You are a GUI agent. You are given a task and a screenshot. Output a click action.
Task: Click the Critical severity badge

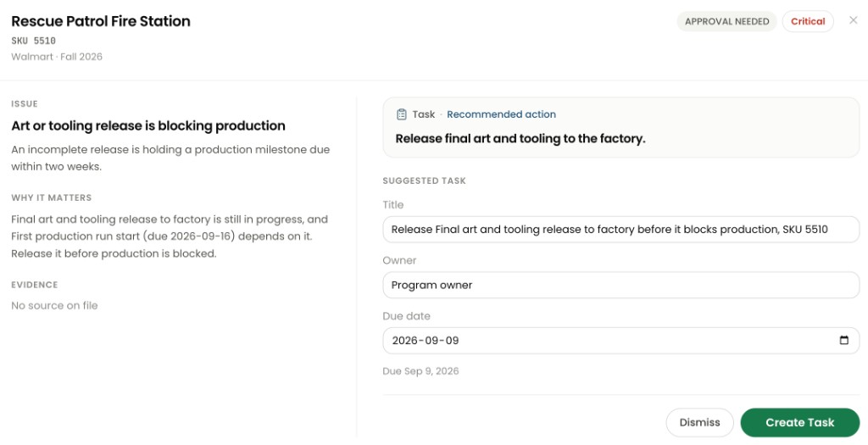tap(808, 21)
